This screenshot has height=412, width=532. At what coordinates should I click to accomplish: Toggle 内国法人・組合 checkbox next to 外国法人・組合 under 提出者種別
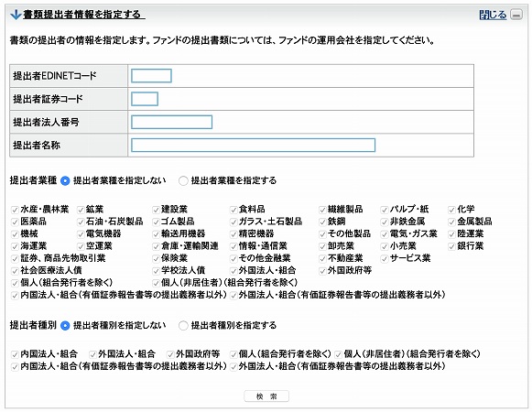click(15, 354)
